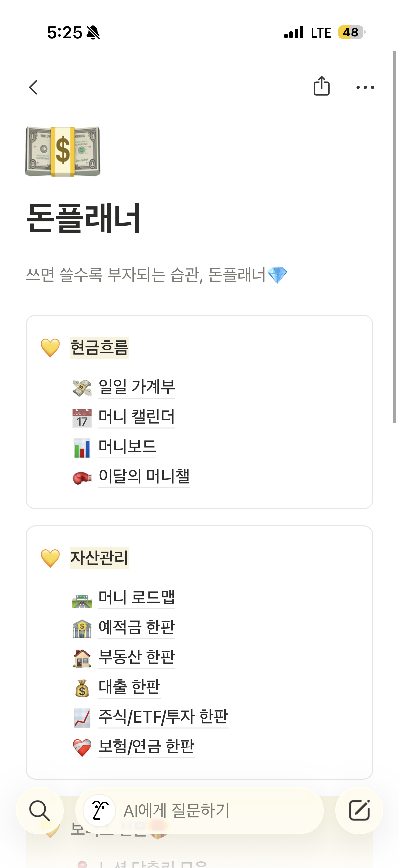The width and height of the screenshot is (399, 868).
Task: Open 이달의 머니챌 page link
Action: [x=144, y=476]
